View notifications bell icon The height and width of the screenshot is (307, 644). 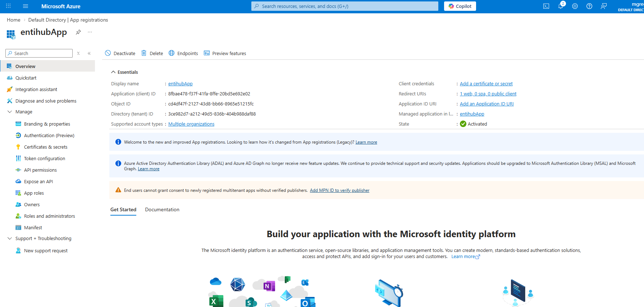coord(561,6)
